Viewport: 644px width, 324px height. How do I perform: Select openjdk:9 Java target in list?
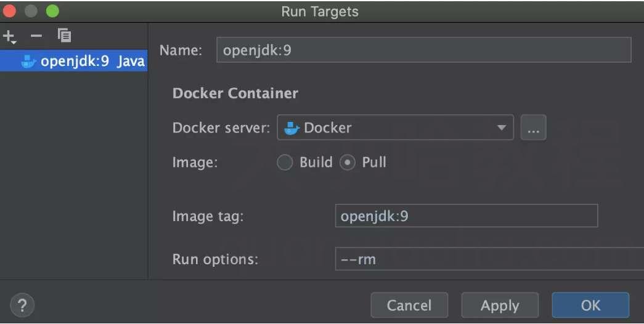(x=73, y=61)
